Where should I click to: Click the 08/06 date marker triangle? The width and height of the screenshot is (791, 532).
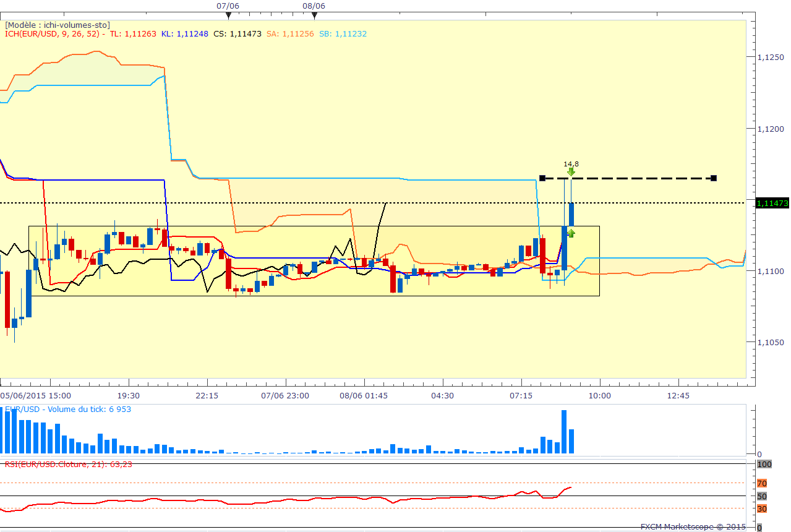pyautogui.click(x=314, y=15)
